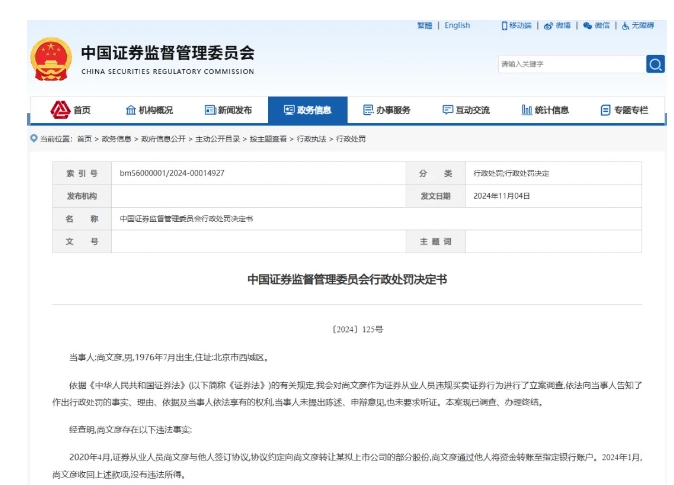
Task: Switch to traditional Chinese 繁體
Action: pyautogui.click(x=424, y=26)
